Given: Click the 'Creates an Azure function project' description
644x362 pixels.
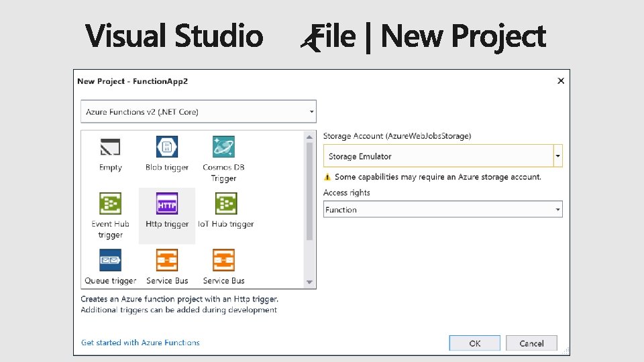Looking at the screenshot, I should pyautogui.click(x=179, y=304).
